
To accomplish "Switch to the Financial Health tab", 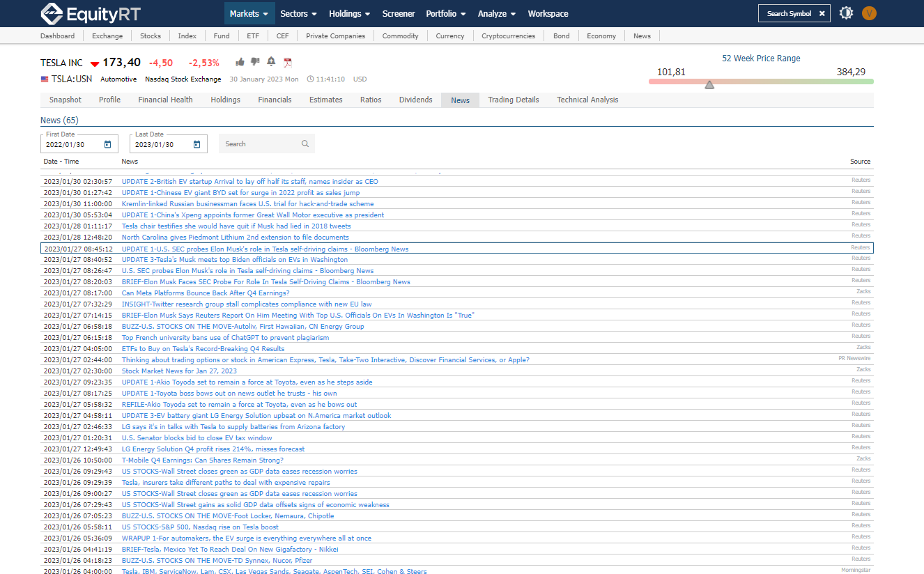I will click(165, 100).
